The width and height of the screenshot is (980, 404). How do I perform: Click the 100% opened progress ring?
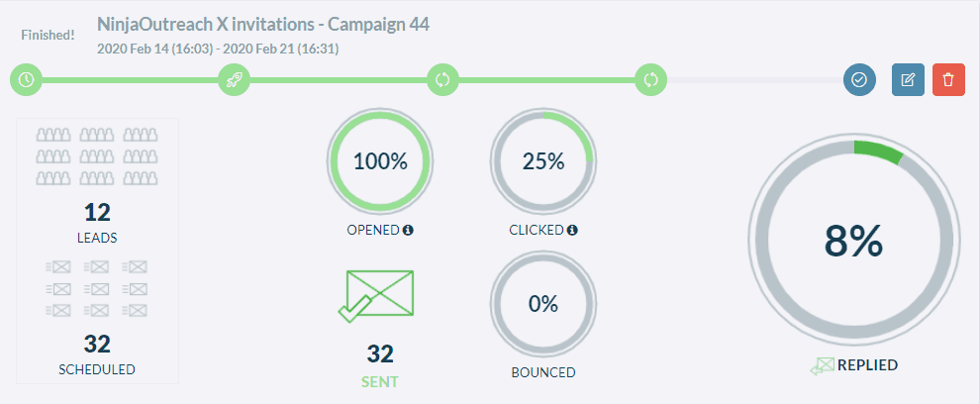(380, 162)
